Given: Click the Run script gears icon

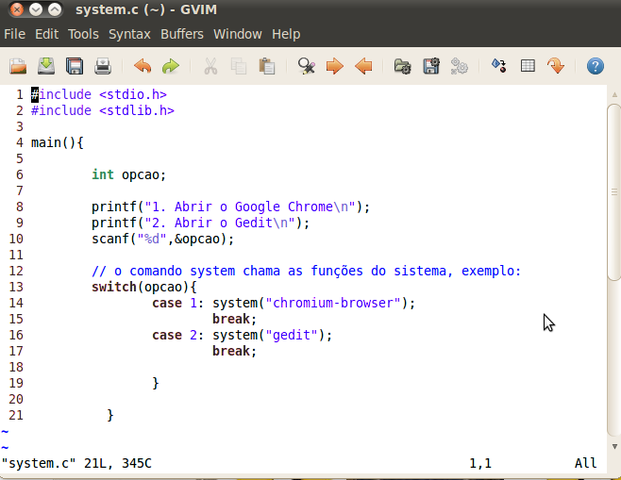Looking at the screenshot, I should 459,66.
